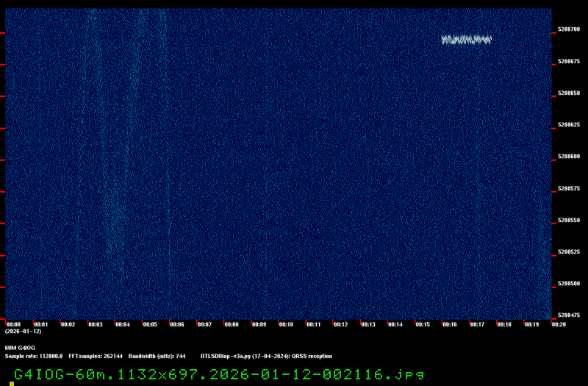The width and height of the screenshot is (588, 386).
Task: Click the Sample rate: 112800.0 text
Action: pyautogui.click(x=34, y=356)
